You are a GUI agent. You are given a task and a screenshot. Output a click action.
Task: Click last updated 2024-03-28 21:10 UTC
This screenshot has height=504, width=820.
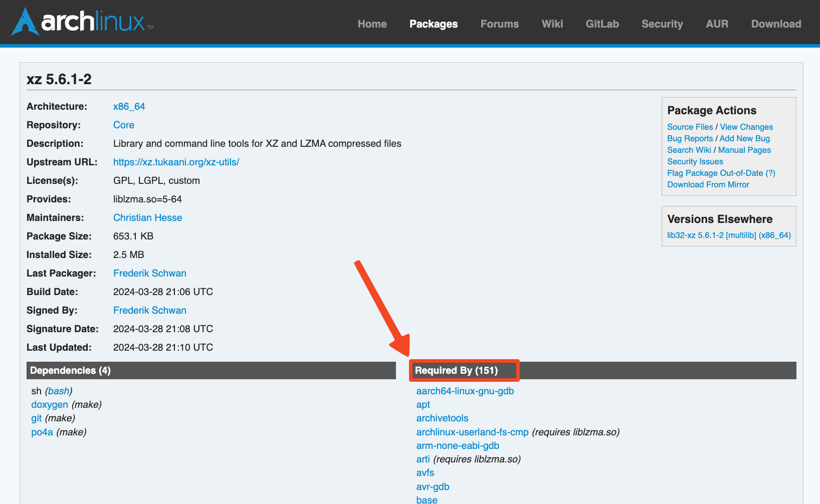tap(163, 348)
